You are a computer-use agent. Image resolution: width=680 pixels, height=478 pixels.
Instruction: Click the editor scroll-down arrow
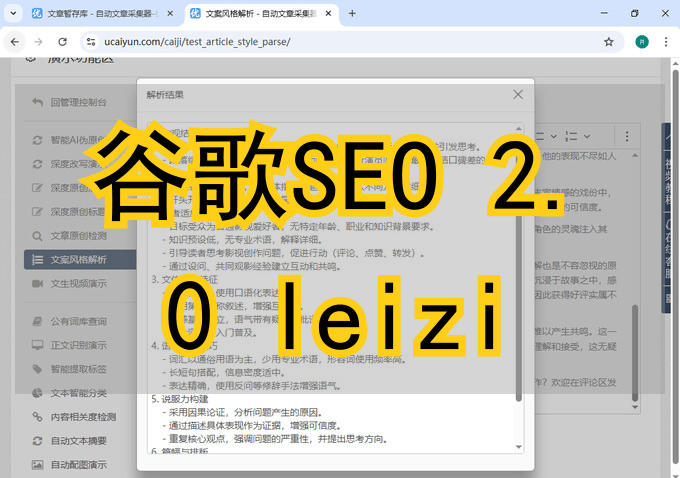point(635,407)
